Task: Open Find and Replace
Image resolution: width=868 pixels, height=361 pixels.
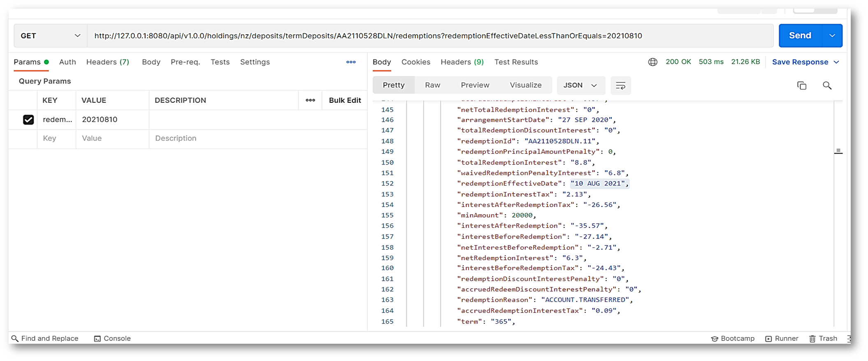Action: pos(44,338)
